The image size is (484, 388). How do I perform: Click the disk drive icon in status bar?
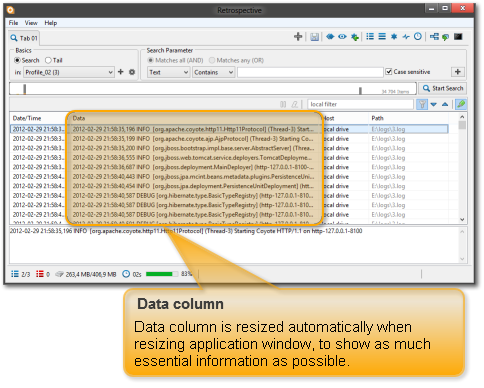point(59,274)
